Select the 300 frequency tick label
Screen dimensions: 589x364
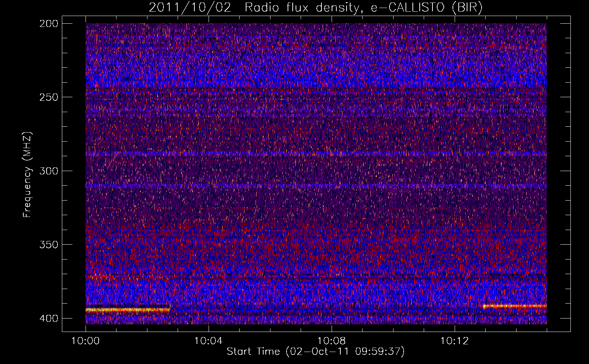48,171
